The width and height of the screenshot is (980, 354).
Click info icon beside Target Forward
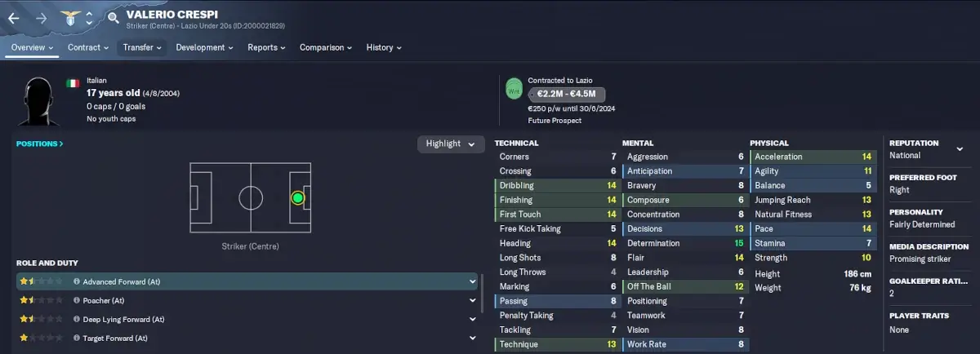pos(77,338)
